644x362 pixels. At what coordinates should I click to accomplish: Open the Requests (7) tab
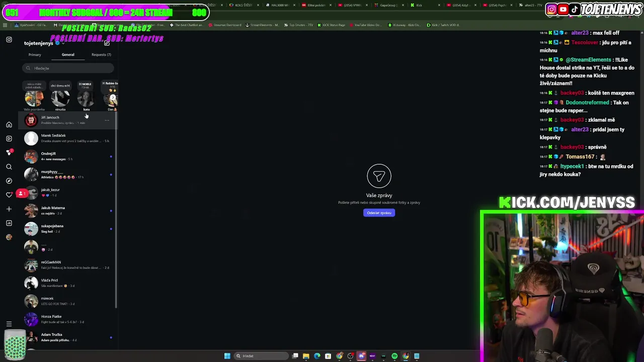point(101,54)
